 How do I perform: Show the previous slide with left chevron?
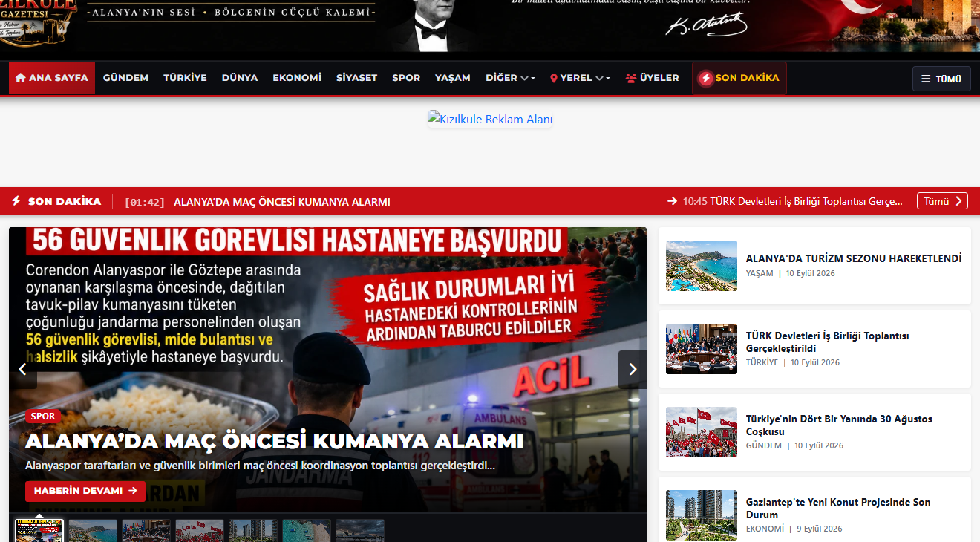pos(23,370)
